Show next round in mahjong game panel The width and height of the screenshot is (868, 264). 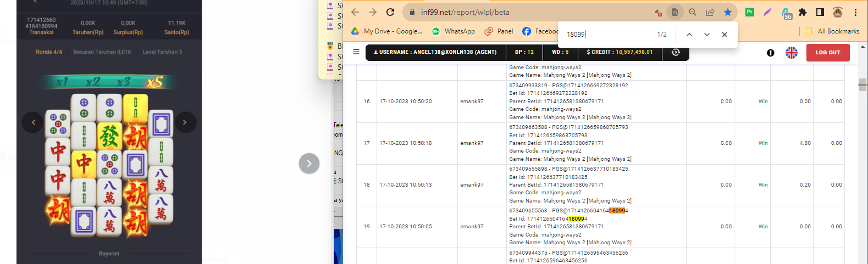click(x=185, y=122)
